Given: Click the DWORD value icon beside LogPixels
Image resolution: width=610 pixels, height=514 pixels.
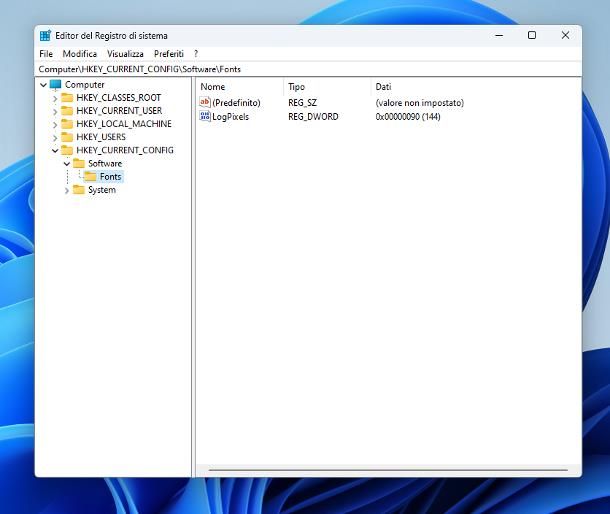Looking at the screenshot, I should click(x=205, y=116).
